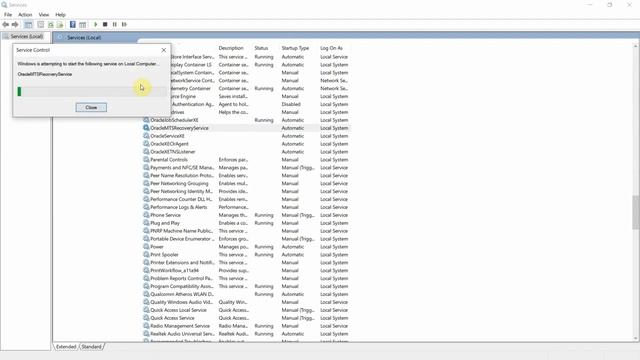
Task: Select the Plug and Play service name
Action: click(165, 223)
